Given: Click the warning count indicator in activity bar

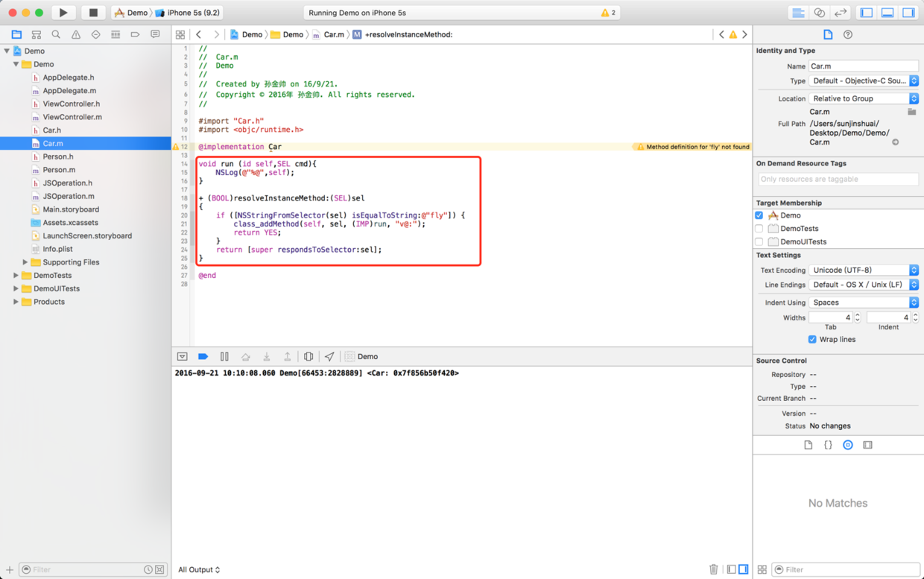Looking at the screenshot, I should 609,13.
